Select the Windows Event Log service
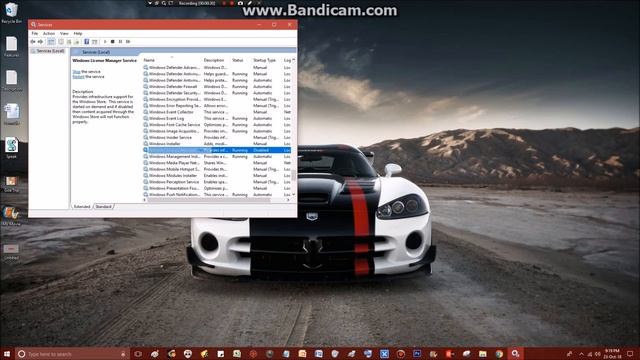Image resolution: width=640 pixels, height=360 pixels. [x=217, y=118]
